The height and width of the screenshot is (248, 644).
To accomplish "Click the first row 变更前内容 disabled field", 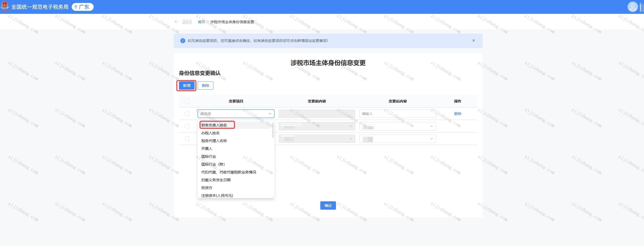I will pos(317,114).
